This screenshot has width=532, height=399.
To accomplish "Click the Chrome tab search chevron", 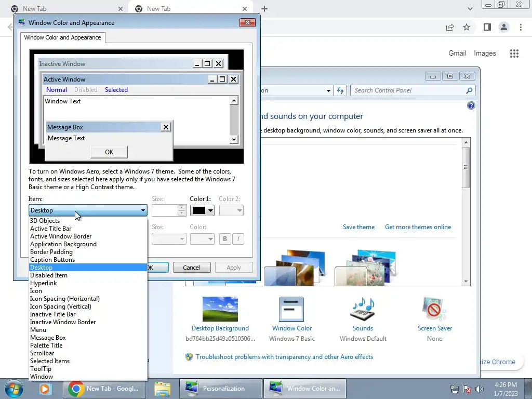I will pyautogui.click(x=470, y=9).
